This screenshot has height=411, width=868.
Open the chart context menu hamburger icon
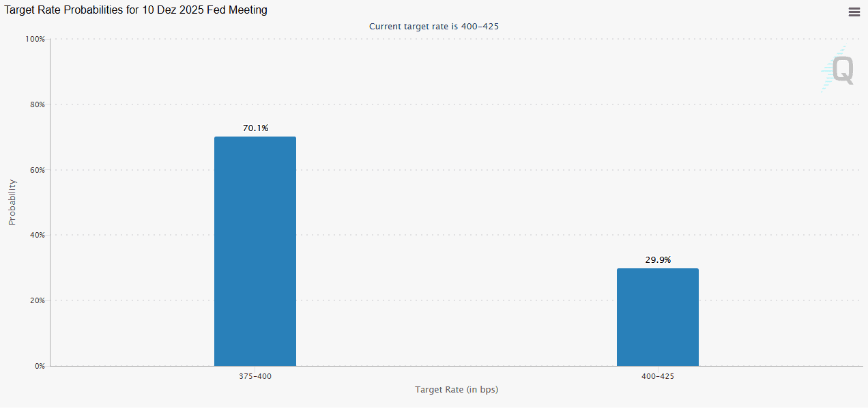point(854,12)
